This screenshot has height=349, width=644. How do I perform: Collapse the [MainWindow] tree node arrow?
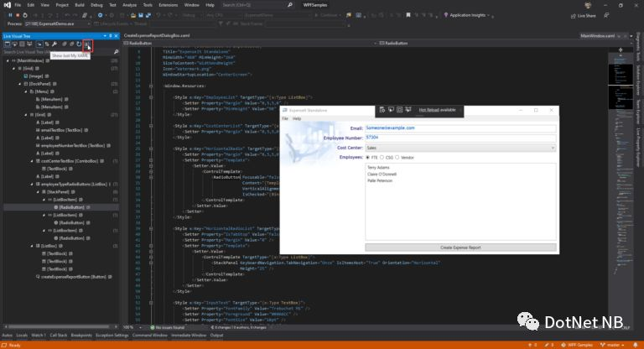8,60
